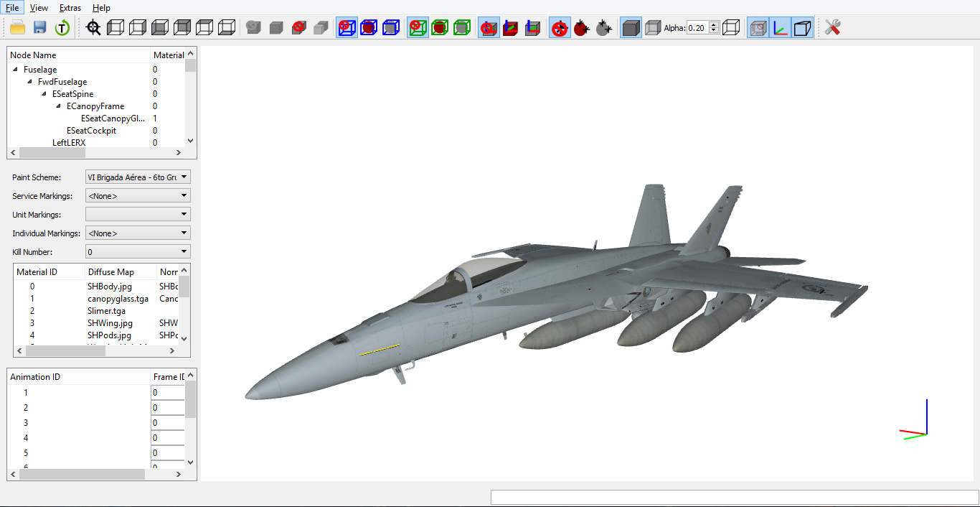The height and width of the screenshot is (507, 980).
Task: Open the Extras menu
Action: click(70, 8)
